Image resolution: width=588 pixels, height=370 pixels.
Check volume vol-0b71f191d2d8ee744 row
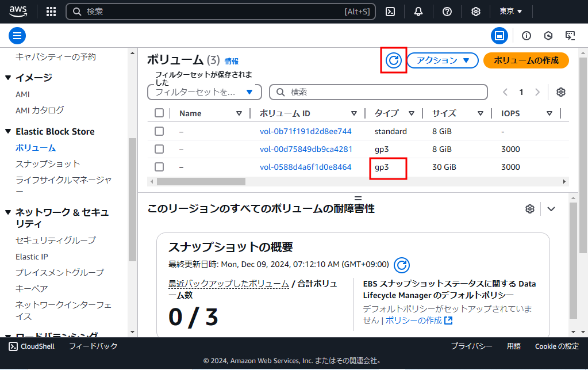pos(159,131)
